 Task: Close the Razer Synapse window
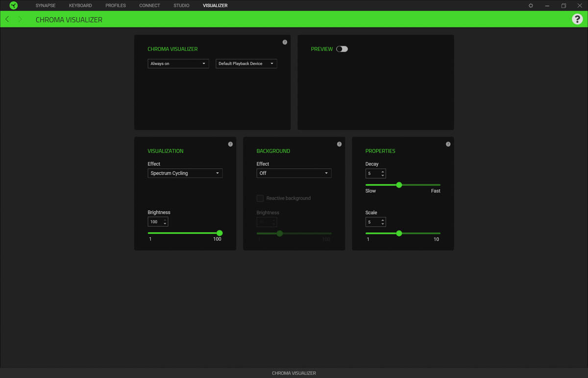point(580,5)
